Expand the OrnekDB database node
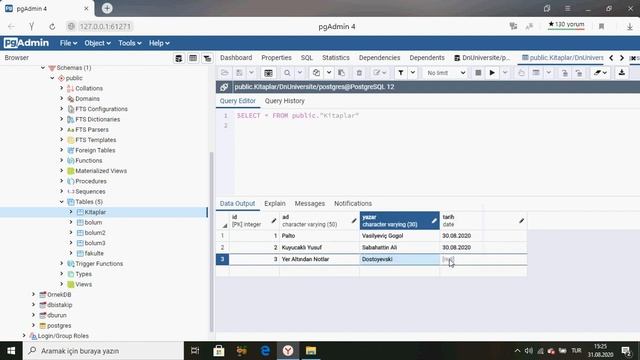The width and height of the screenshot is (640, 360). tap(33, 294)
